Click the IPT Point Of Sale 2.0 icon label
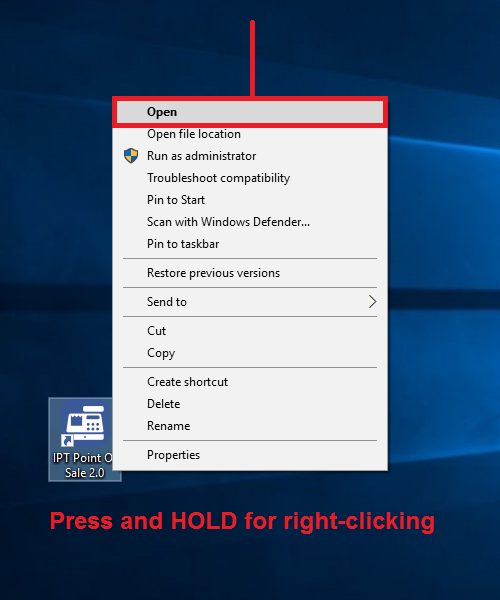Screen dimensions: 500x600 tap(83, 465)
